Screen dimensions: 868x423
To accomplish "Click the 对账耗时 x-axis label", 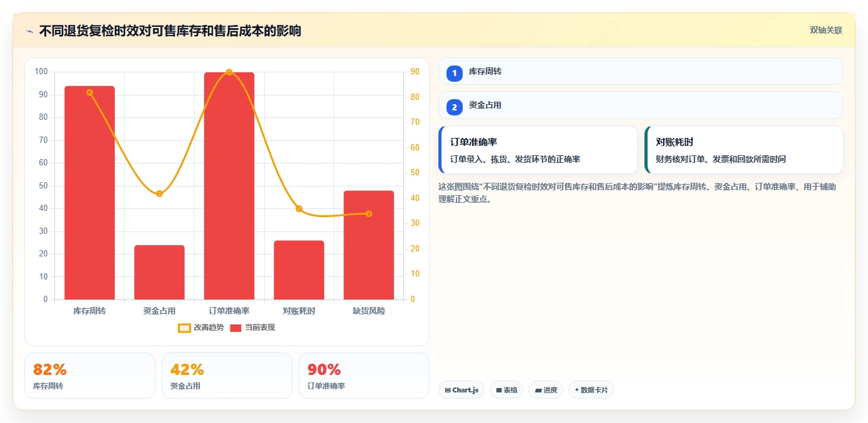I will (299, 311).
